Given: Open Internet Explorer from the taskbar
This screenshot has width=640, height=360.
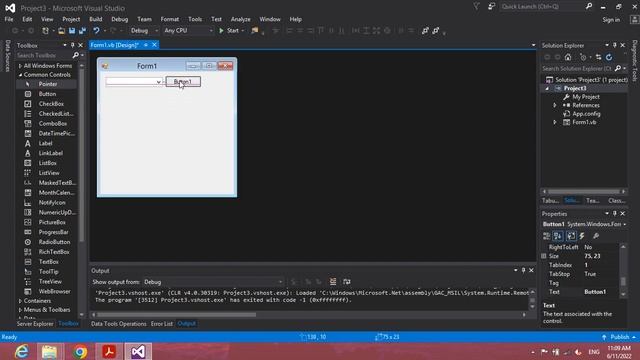Looking at the screenshot, I should (21, 351).
